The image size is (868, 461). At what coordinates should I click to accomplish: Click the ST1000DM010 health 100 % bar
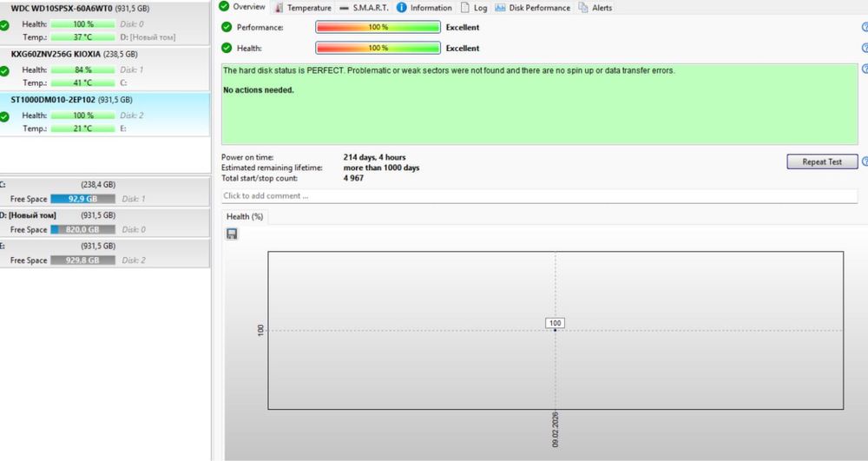click(83, 115)
